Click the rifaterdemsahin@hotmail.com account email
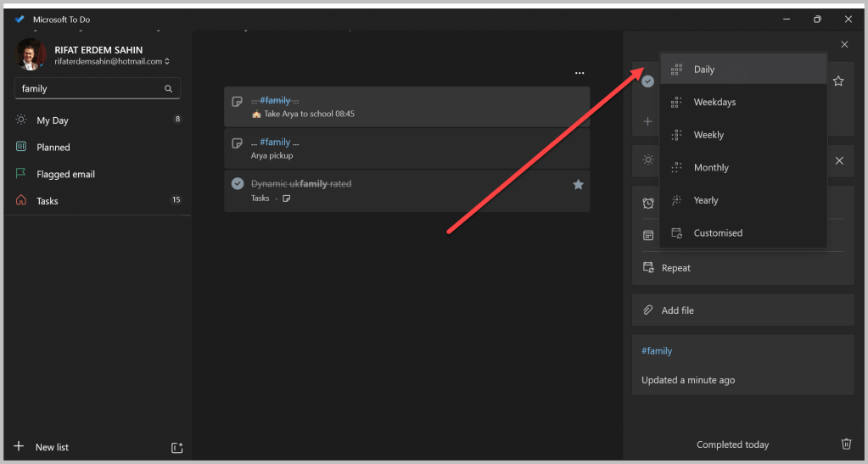Image resolution: width=868 pixels, height=464 pixels. tap(108, 61)
